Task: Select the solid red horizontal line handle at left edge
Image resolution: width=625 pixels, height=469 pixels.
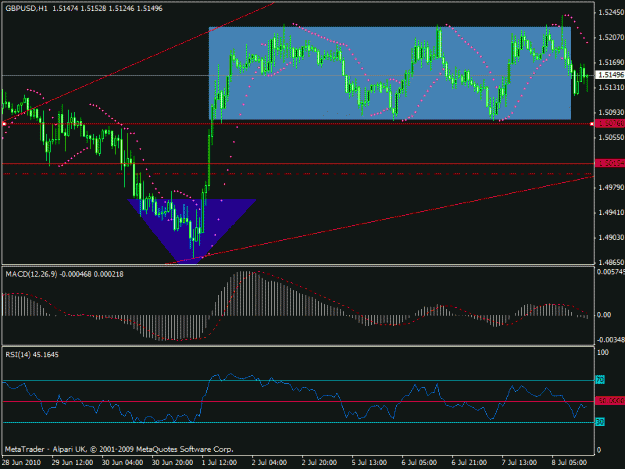Action: pos(4,124)
